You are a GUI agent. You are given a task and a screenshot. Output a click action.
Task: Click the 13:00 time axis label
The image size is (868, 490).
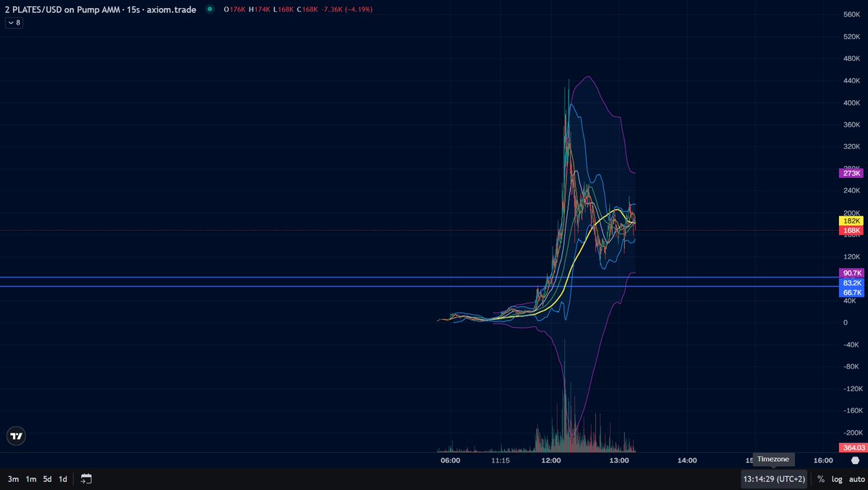[x=619, y=460]
